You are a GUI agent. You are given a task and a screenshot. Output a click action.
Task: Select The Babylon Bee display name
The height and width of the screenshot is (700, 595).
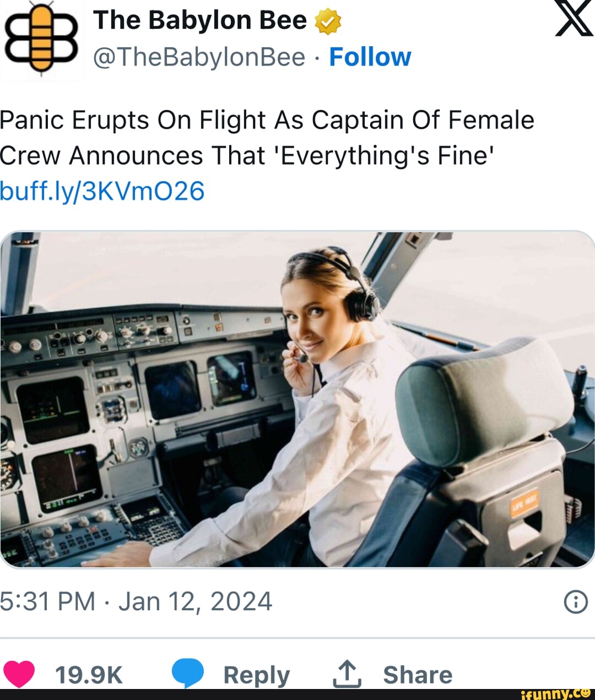point(201,20)
